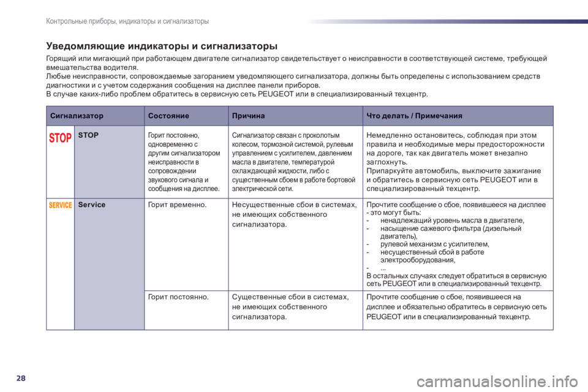Click the STOP row cause description cell
This screenshot has width=588, height=392.
tap(296, 160)
